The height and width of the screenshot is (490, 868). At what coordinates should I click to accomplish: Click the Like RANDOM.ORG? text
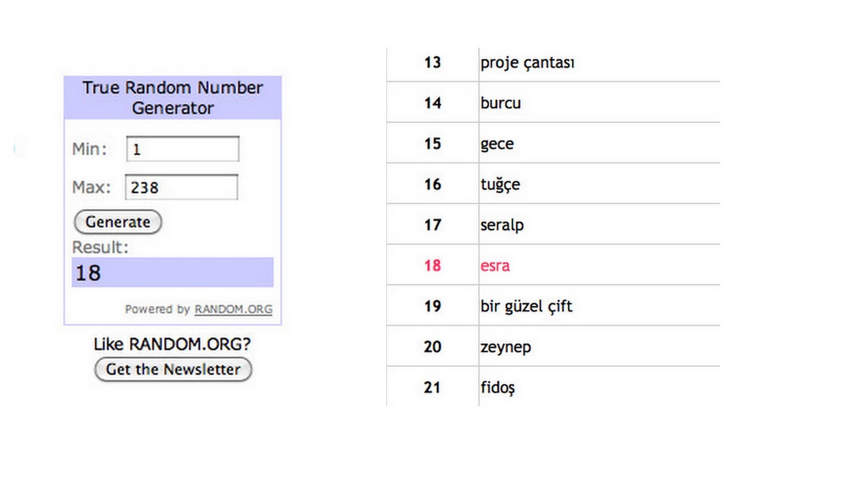172,344
